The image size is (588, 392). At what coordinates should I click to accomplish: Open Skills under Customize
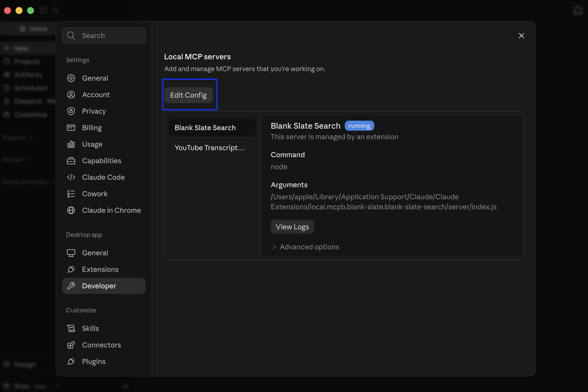(x=104, y=328)
